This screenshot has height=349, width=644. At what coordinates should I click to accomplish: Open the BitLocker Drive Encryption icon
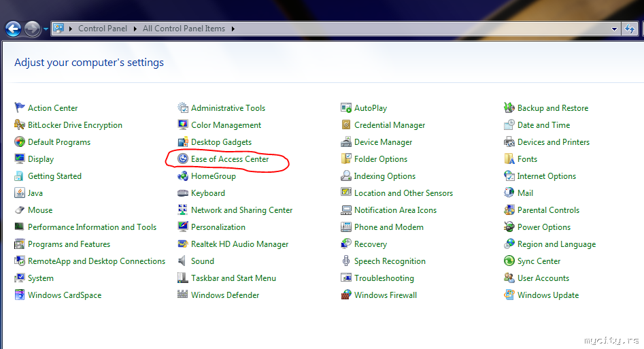[x=19, y=124]
